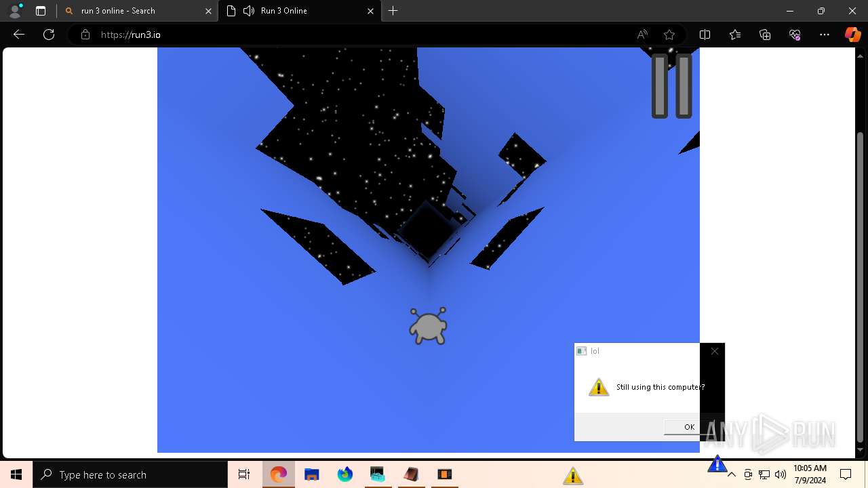Toggle split screen view
This screenshot has height=488, width=868.
(x=705, y=35)
